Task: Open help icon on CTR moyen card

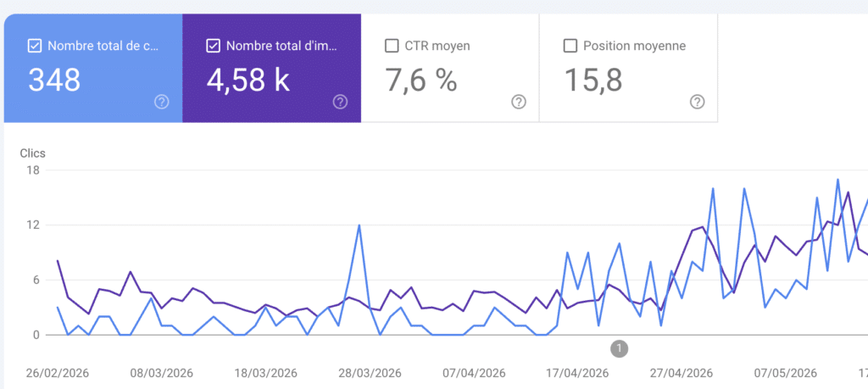Action: (519, 102)
